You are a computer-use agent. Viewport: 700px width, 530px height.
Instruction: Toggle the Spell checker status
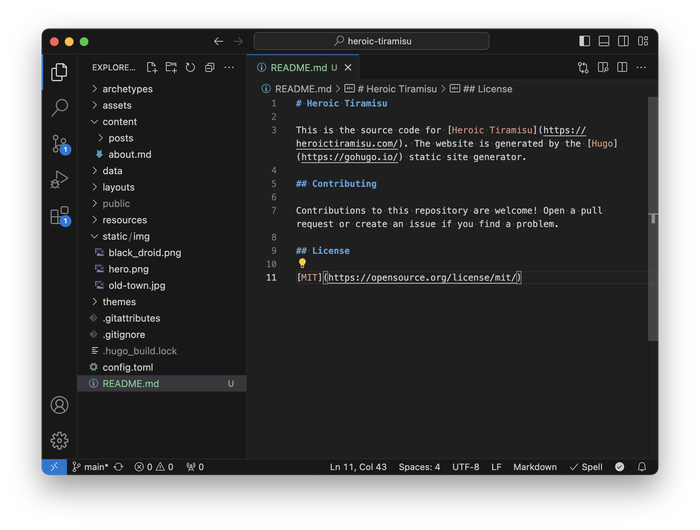[x=586, y=467]
